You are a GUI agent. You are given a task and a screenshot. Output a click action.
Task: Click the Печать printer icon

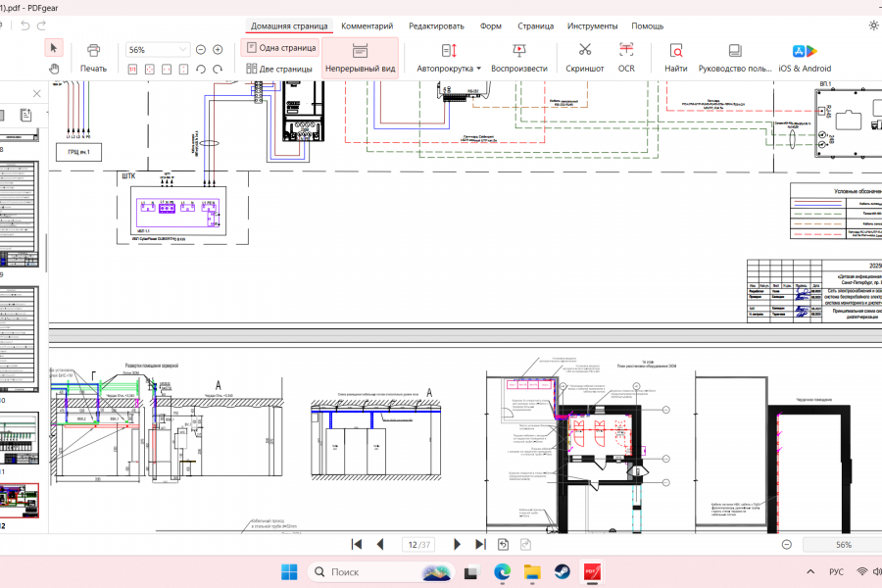coord(93,50)
